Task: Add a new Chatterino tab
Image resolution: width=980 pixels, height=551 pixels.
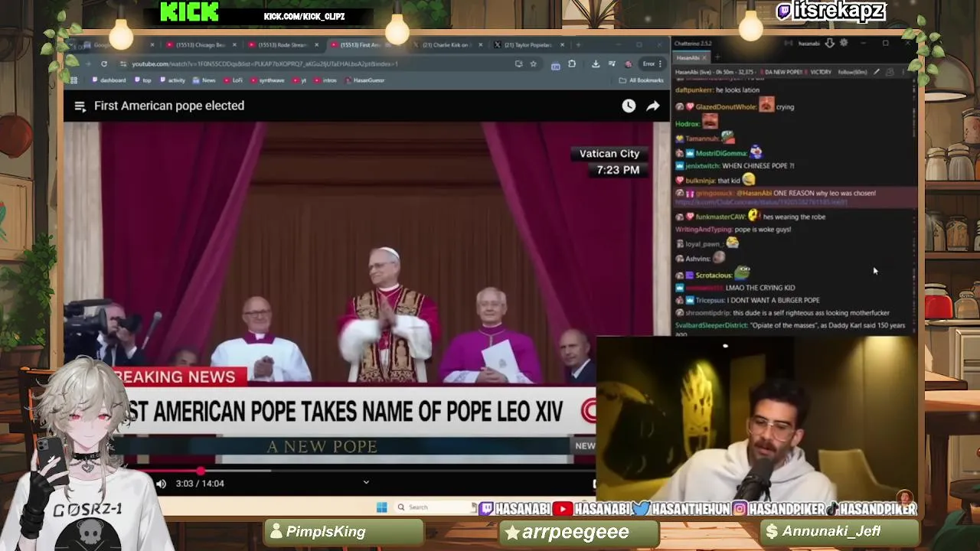Action: click(718, 58)
